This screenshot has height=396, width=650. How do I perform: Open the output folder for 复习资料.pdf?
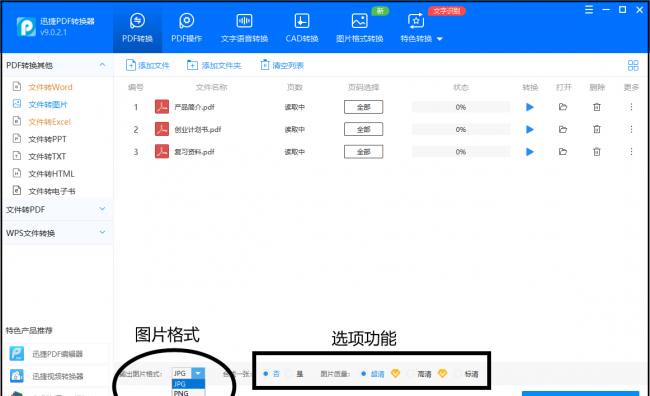563,152
